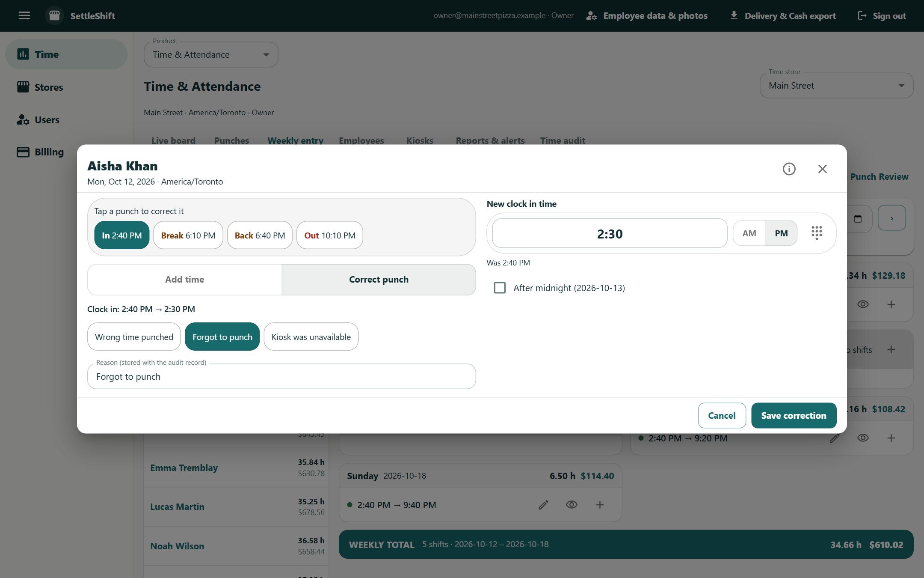Click the Reason audit record text field
The width and height of the screenshot is (924, 578).
281,376
